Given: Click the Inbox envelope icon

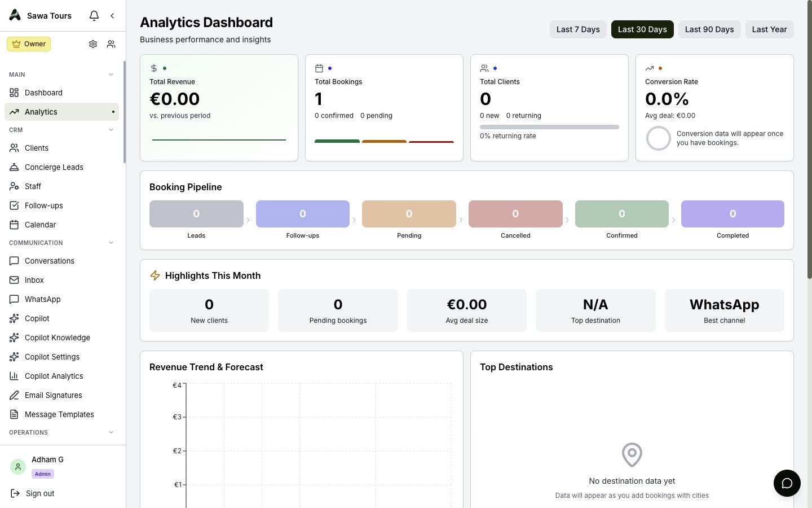Looking at the screenshot, I should click(14, 280).
